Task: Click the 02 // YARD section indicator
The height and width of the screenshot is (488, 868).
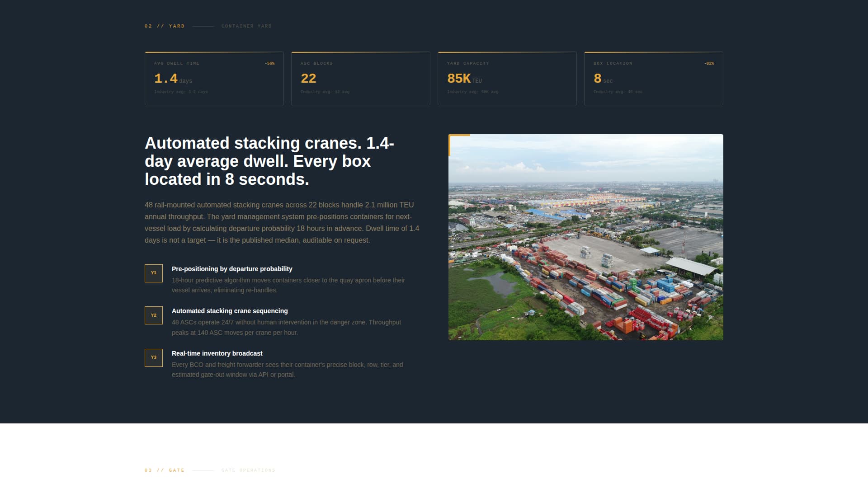Action: (164, 26)
